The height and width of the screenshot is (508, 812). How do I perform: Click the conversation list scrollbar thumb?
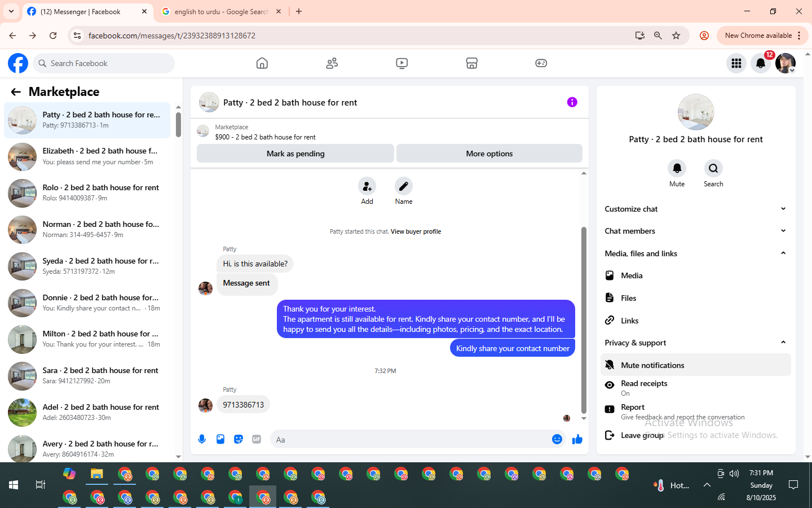pos(178,125)
